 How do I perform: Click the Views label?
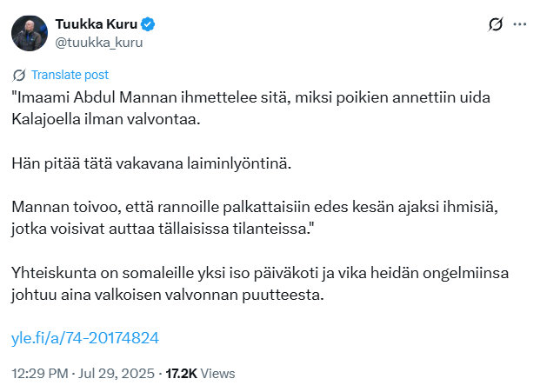[217, 373]
